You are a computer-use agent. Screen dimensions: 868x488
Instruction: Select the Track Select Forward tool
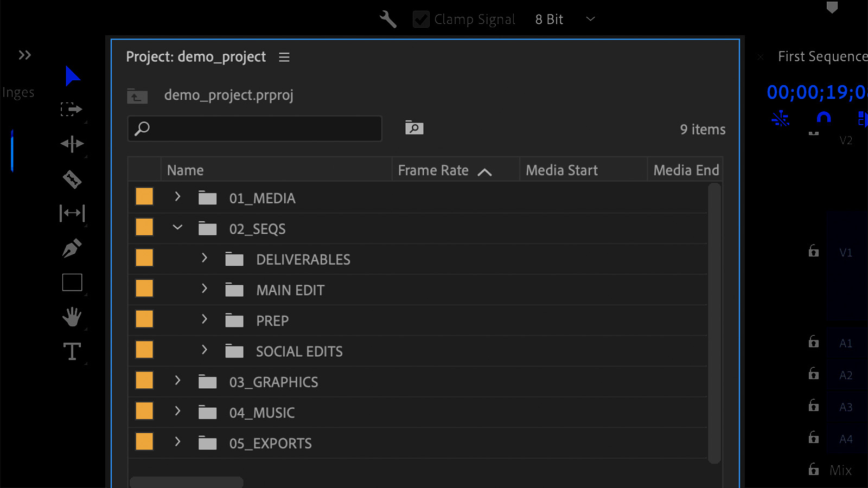(x=72, y=110)
